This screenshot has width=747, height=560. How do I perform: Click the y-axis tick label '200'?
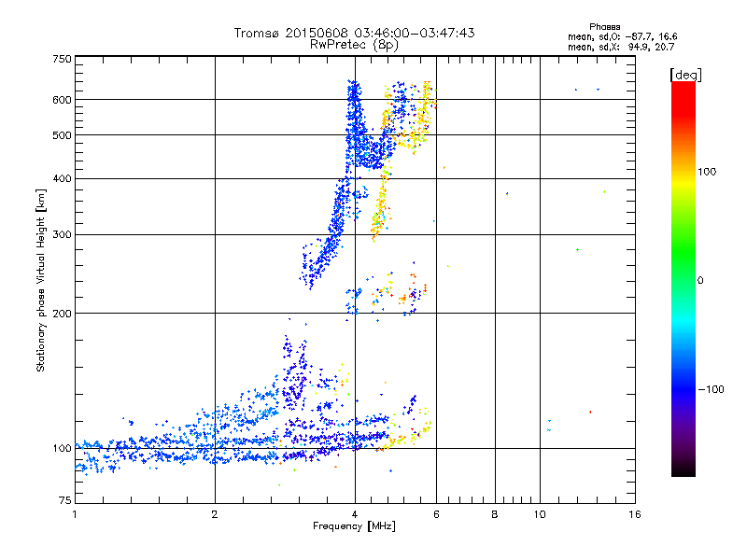62,314
